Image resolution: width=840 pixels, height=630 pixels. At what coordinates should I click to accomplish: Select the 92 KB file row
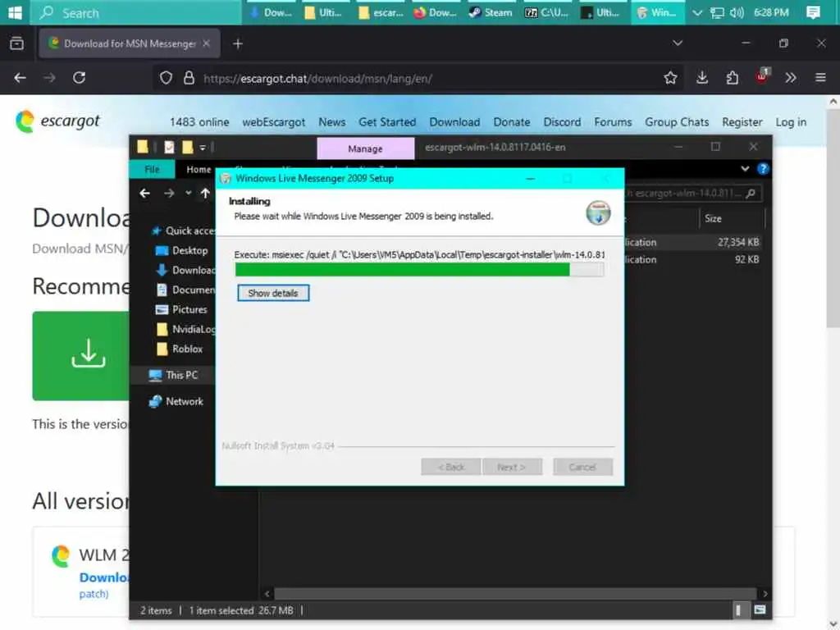click(695, 259)
